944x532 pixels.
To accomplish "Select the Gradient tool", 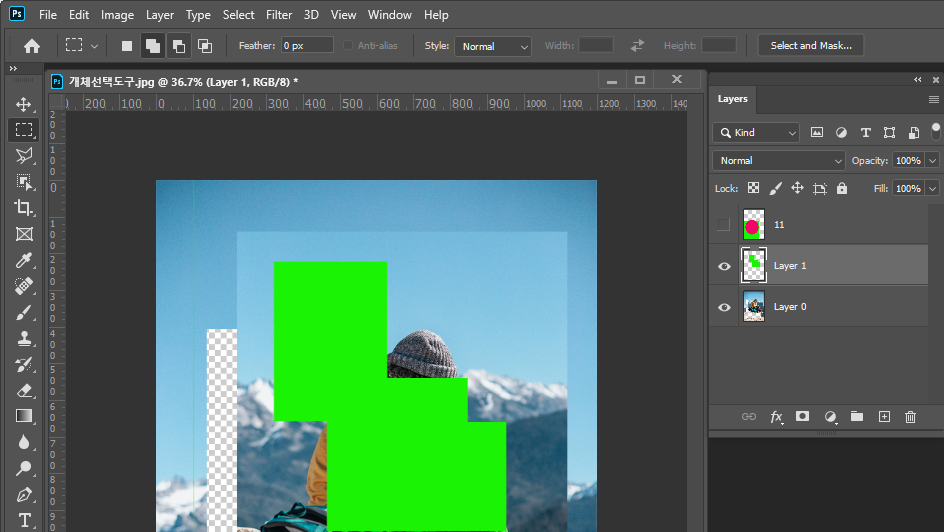I will (23, 416).
